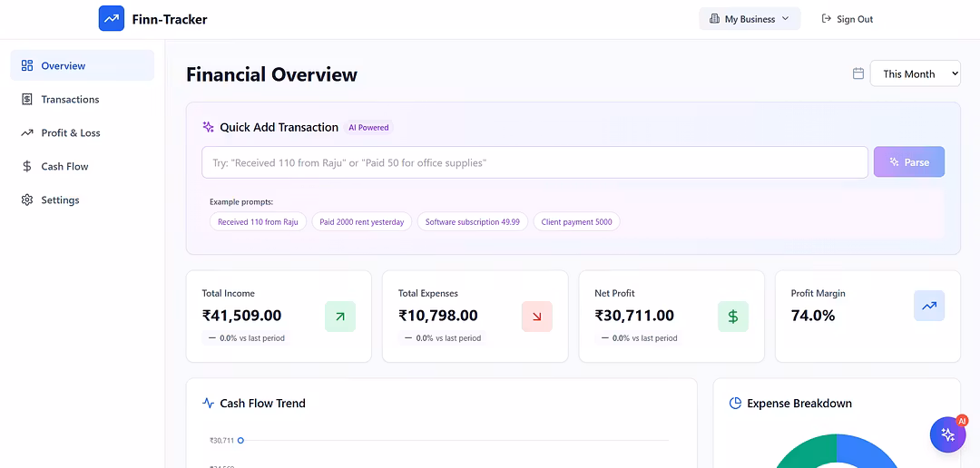Click the calendar icon beside This Month
This screenshot has width=980, height=468.
(x=857, y=73)
